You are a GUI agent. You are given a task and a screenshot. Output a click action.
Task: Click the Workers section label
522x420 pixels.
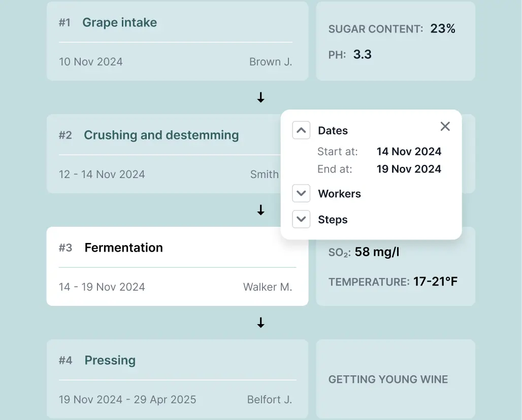tap(339, 194)
